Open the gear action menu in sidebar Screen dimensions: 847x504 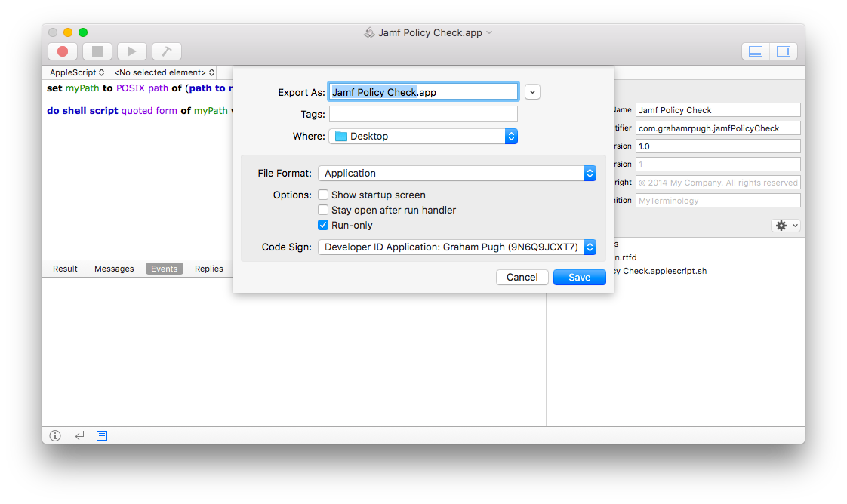pos(785,226)
